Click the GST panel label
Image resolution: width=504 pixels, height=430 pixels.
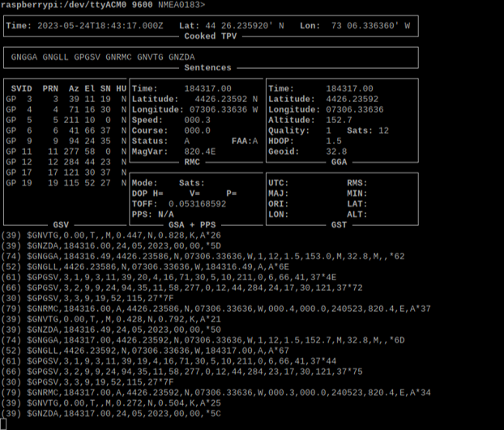click(x=339, y=224)
